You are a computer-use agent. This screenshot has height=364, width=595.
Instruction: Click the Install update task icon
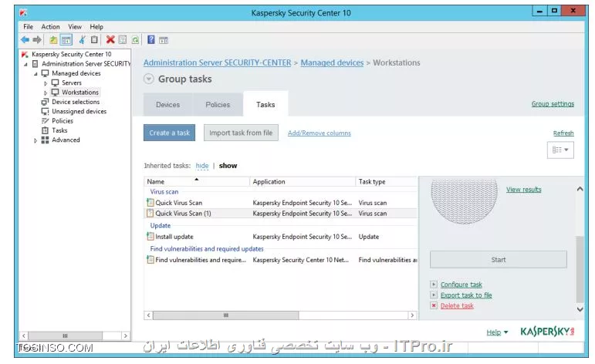pos(150,236)
